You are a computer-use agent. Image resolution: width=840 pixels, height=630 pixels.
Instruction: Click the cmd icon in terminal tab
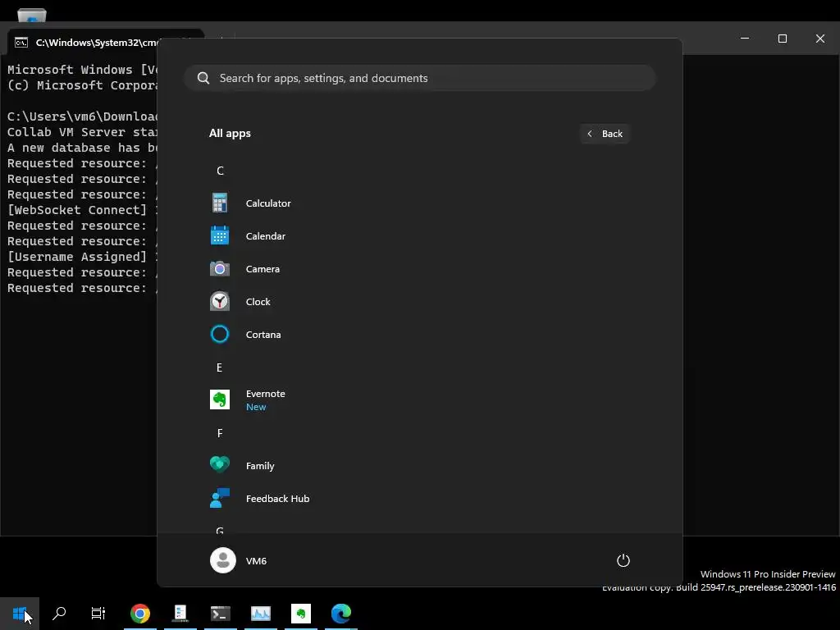tap(21, 43)
